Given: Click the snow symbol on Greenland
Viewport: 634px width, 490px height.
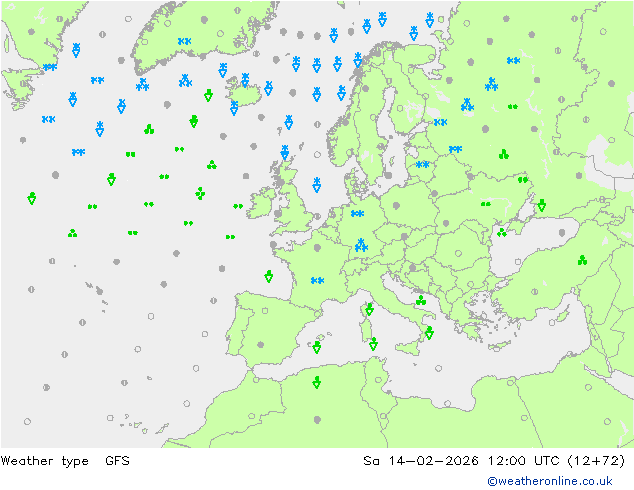Looking at the screenshot, I should coord(184,41).
